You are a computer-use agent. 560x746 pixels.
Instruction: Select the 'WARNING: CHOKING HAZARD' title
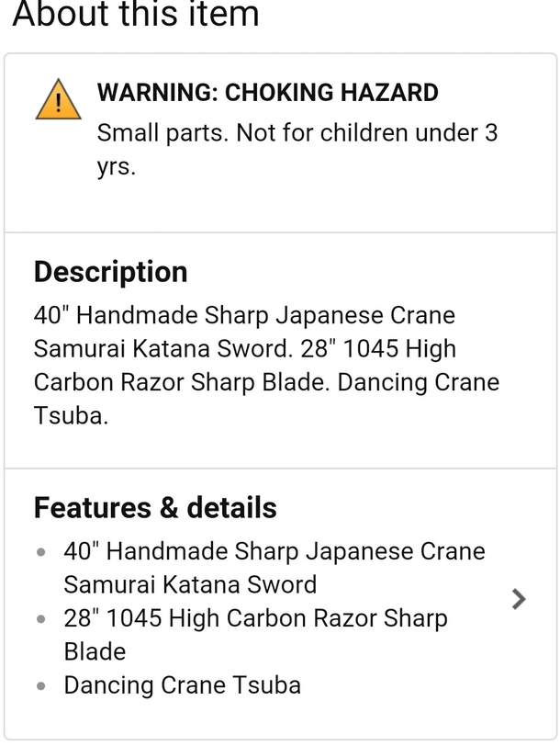coord(268,92)
